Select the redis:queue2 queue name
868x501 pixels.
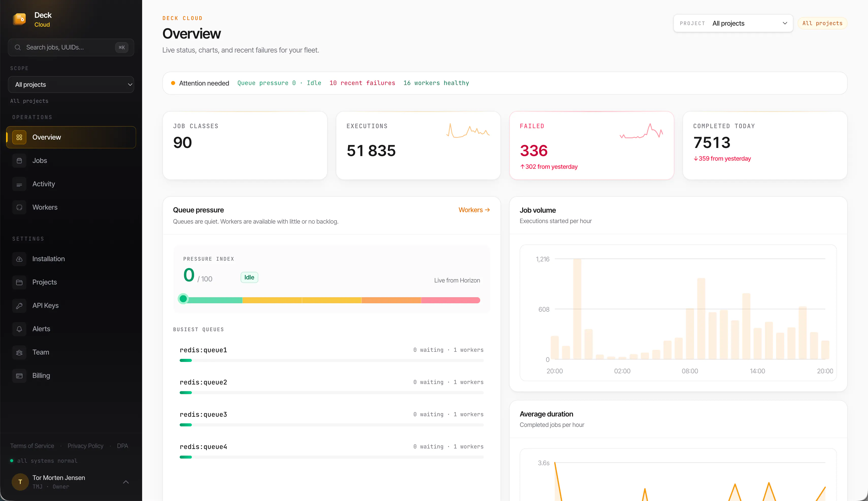click(x=203, y=382)
